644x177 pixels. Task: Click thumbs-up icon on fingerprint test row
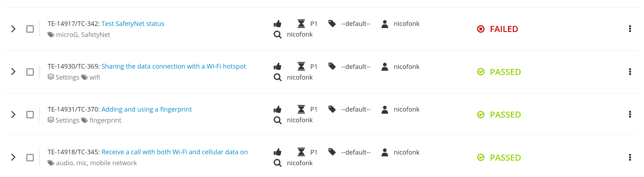tap(278, 109)
